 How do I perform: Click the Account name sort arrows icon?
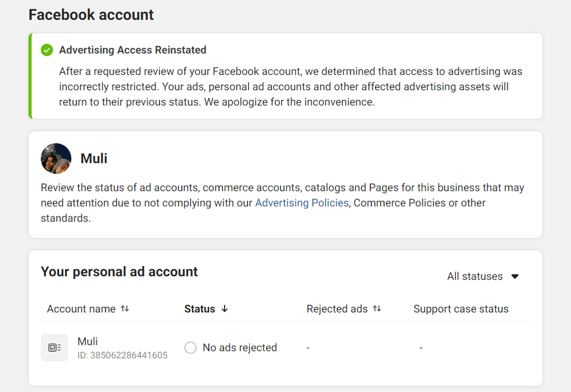pos(125,309)
